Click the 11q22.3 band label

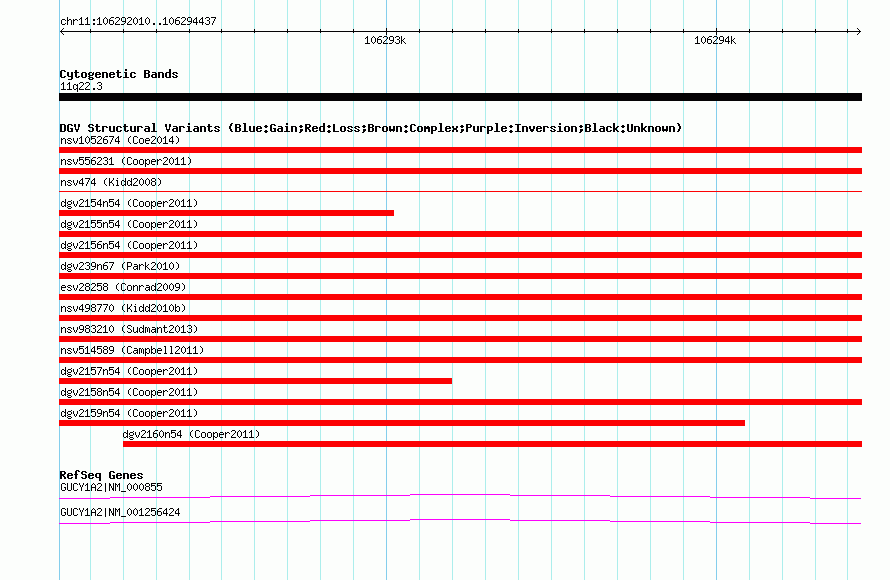pos(81,86)
